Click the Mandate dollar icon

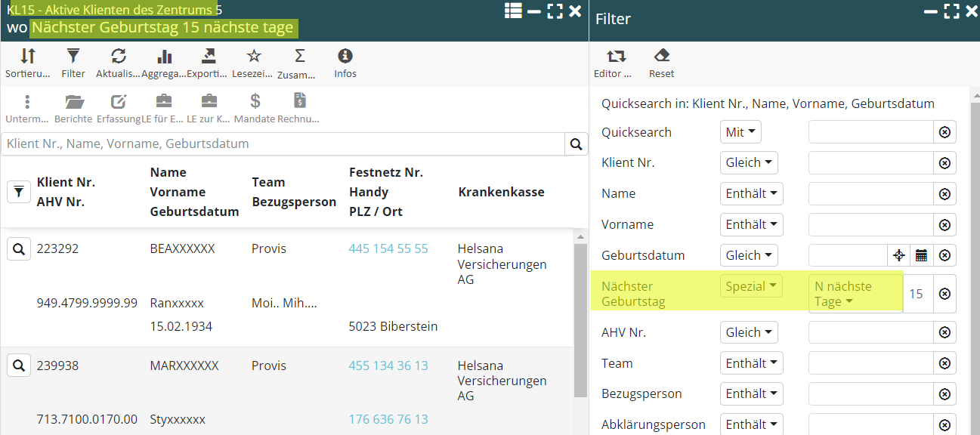[255, 102]
